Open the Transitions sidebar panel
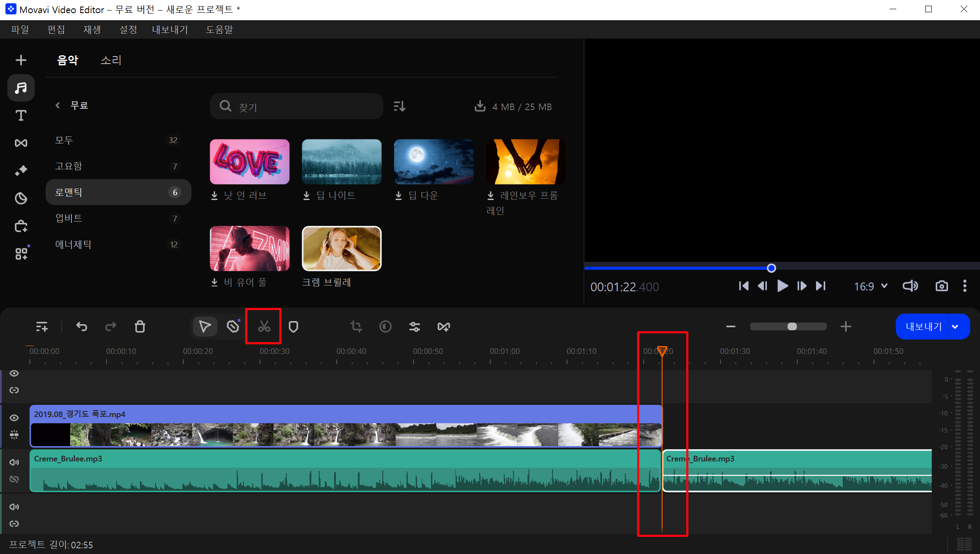Image resolution: width=980 pixels, height=554 pixels. click(x=21, y=143)
